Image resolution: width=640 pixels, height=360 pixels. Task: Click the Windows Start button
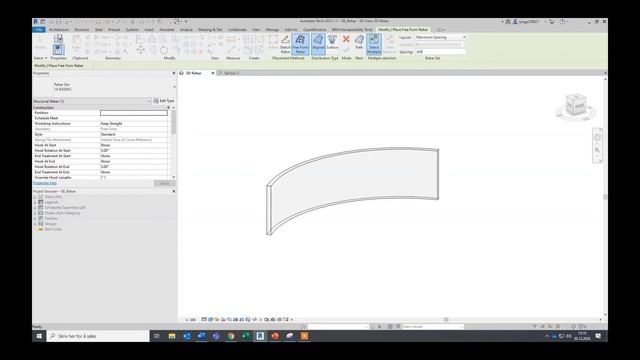tap(39, 336)
